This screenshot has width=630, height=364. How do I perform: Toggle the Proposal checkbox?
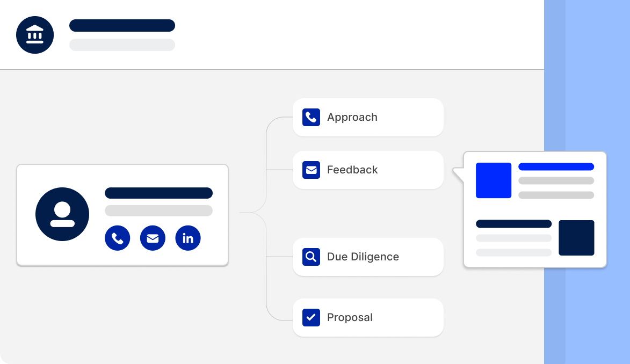(311, 317)
